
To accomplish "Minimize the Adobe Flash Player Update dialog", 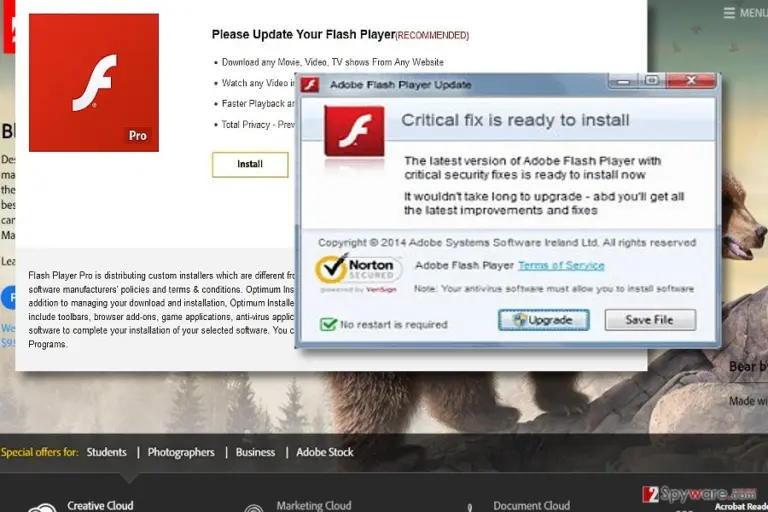I will tap(623, 81).
